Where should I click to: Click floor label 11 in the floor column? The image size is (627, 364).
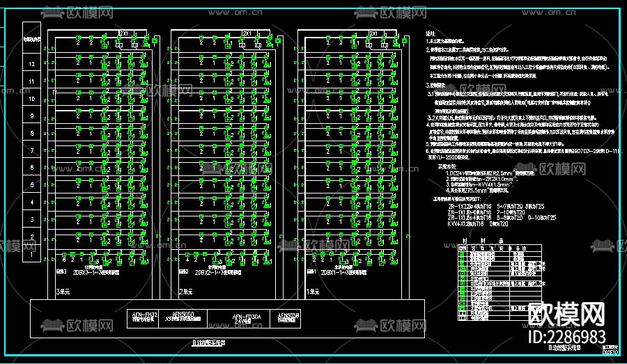click(31, 81)
